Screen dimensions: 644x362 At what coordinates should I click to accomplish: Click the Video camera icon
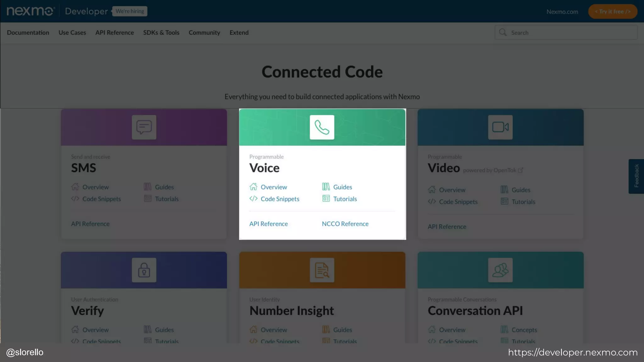pyautogui.click(x=500, y=127)
